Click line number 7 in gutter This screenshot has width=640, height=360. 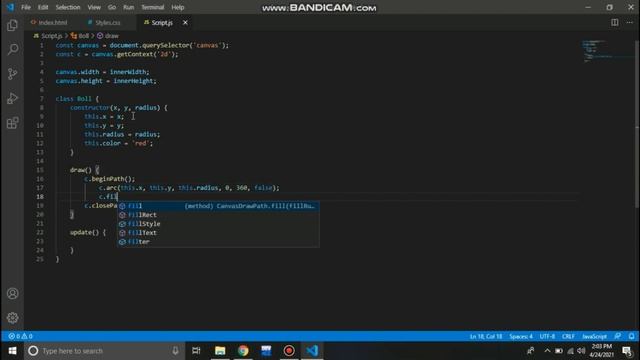coord(41,99)
